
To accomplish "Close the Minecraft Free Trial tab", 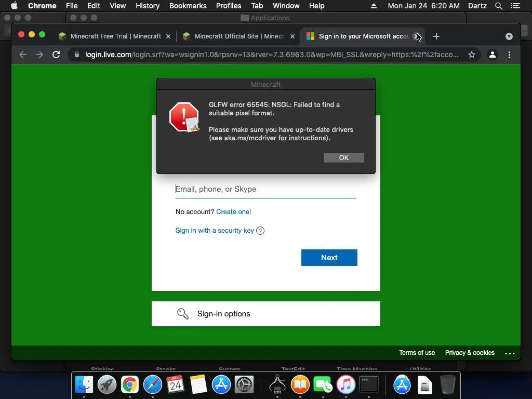I will (x=168, y=36).
